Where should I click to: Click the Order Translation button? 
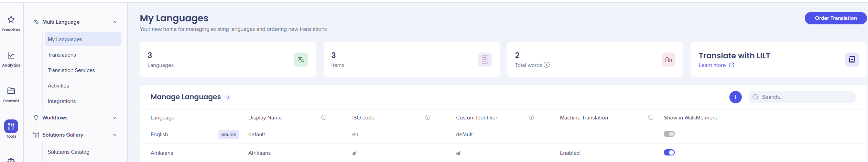835,18
